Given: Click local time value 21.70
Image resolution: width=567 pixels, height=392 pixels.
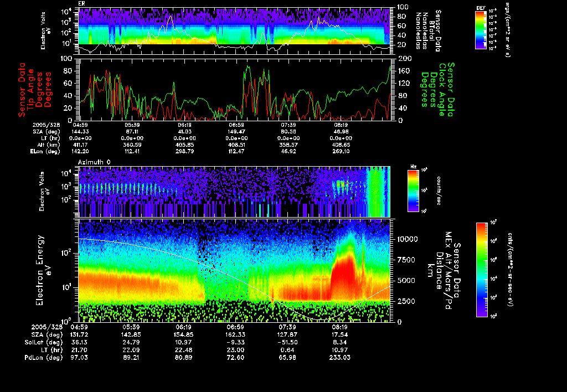Looking at the screenshot, I should [79, 350].
